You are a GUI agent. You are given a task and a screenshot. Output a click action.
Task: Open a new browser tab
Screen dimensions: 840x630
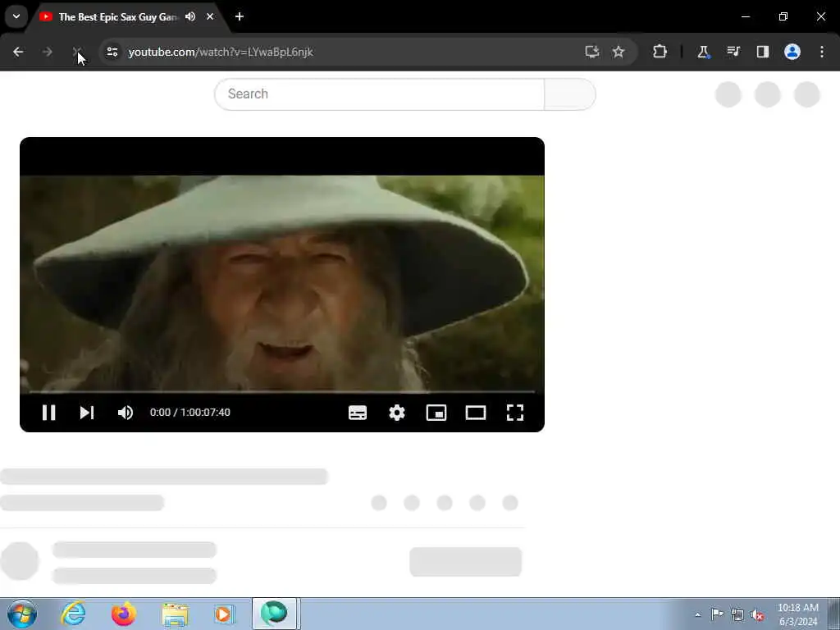240,16
